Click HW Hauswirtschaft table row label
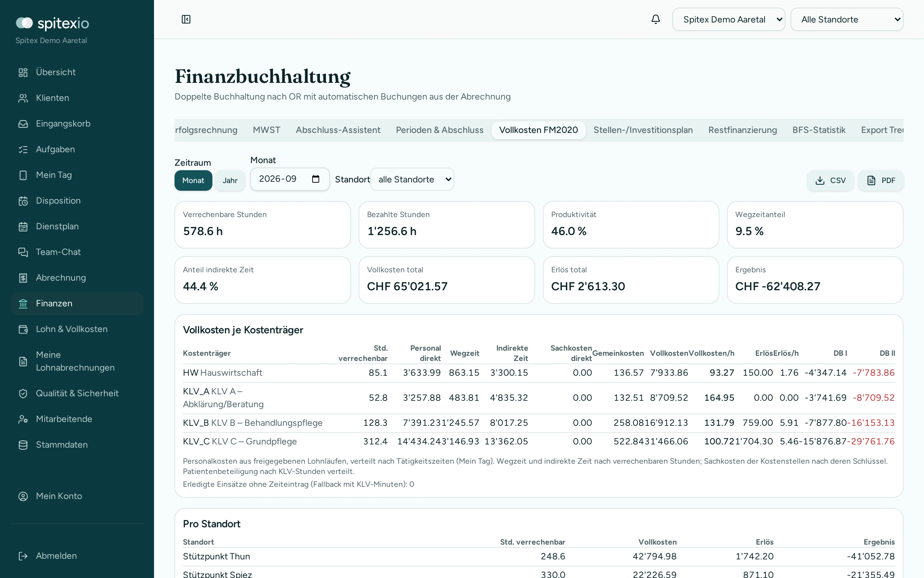924x578 pixels. pyautogui.click(x=223, y=373)
